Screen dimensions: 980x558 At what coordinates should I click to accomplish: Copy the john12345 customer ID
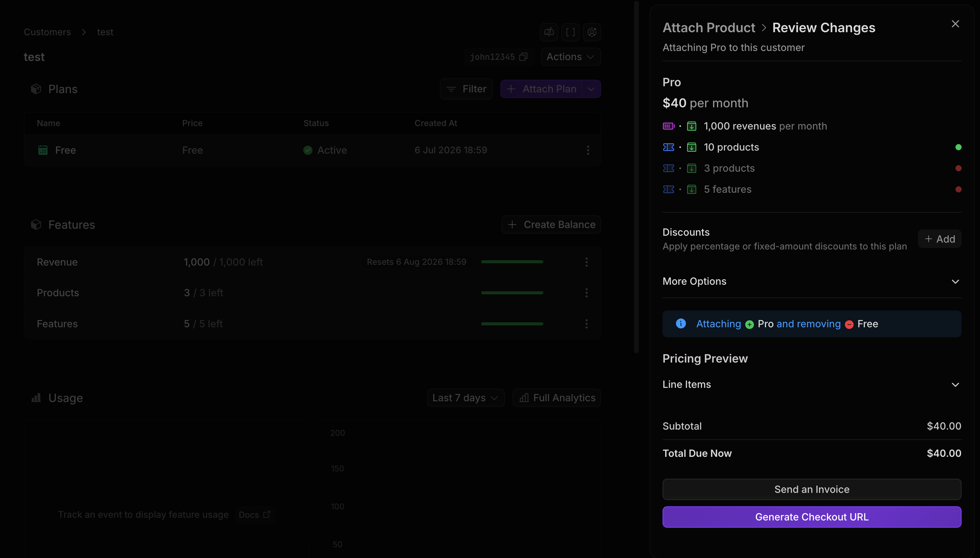523,57
